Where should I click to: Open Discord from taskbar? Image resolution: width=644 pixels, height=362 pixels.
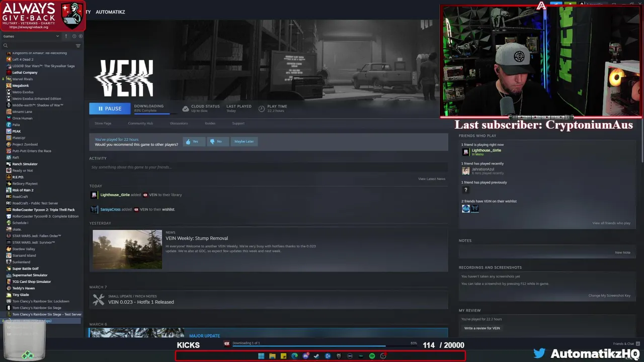(x=305, y=356)
